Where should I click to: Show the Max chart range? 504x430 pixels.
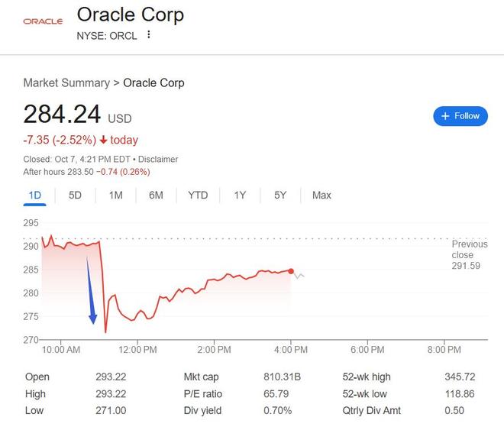321,196
